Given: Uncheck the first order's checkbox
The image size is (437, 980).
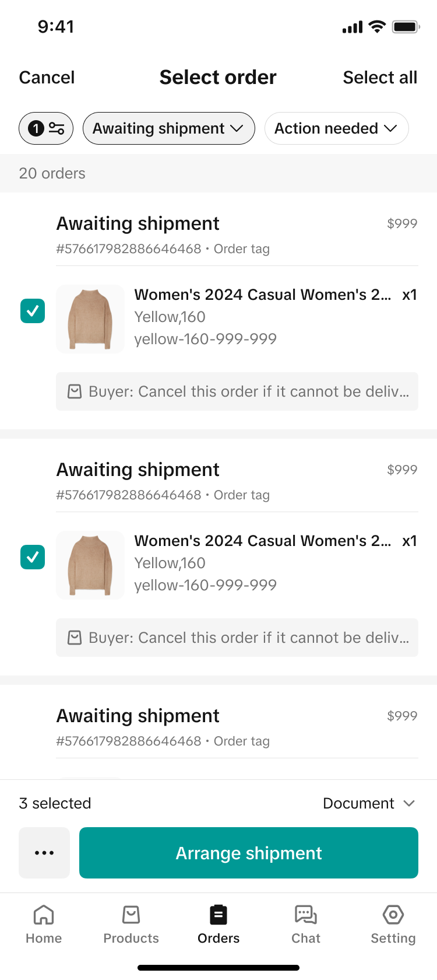Looking at the screenshot, I should tap(33, 311).
